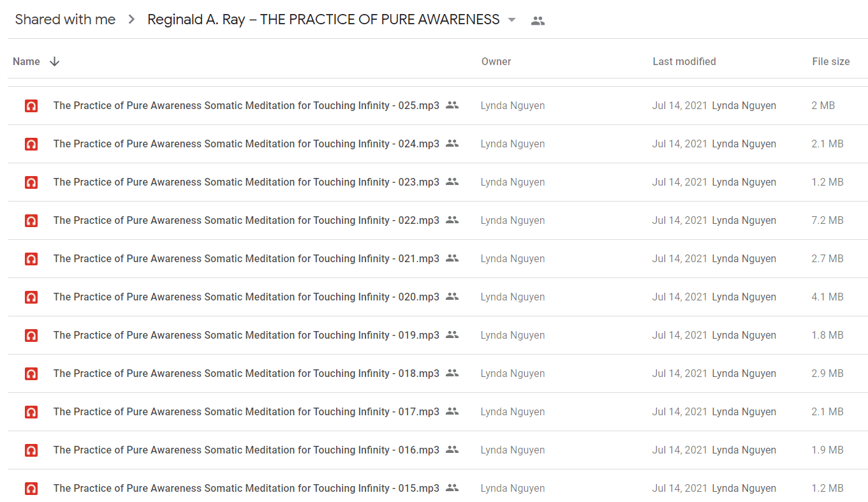The height and width of the screenshot is (502, 868).
Task: Click the 1.8 MB file size value
Action: pos(827,336)
